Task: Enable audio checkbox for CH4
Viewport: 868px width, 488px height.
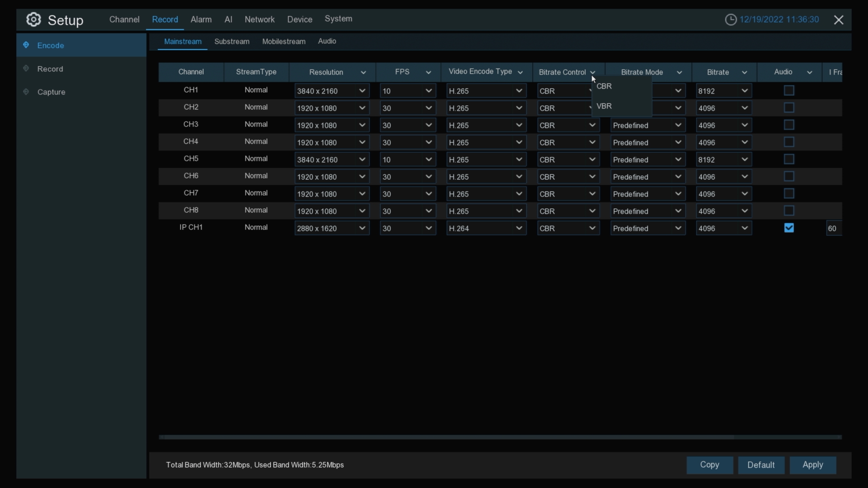Action: pos(789,142)
